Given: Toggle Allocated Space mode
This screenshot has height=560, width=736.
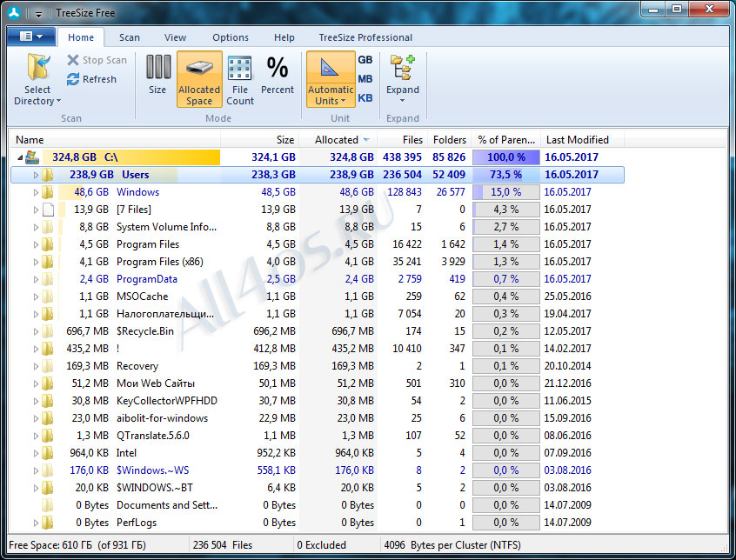Looking at the screenshot, I should coord(199,79).
